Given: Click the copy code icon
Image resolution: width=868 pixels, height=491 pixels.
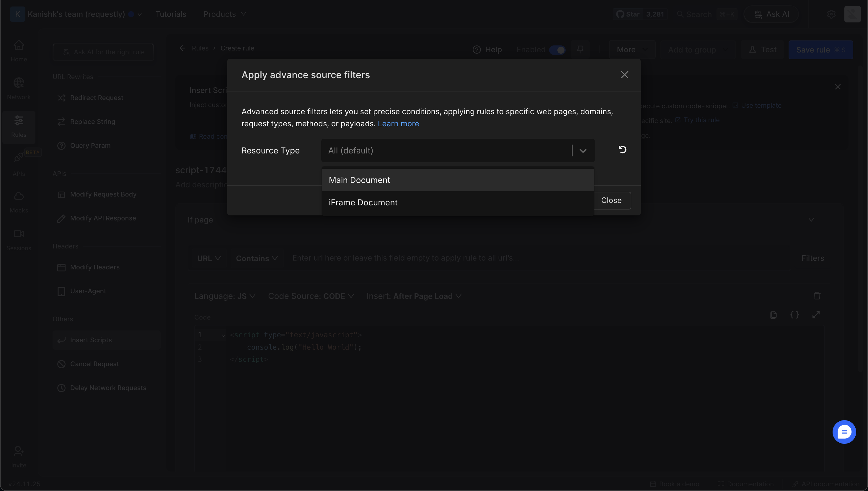Looking at the screenshot, I should click(x=774, y=315).
